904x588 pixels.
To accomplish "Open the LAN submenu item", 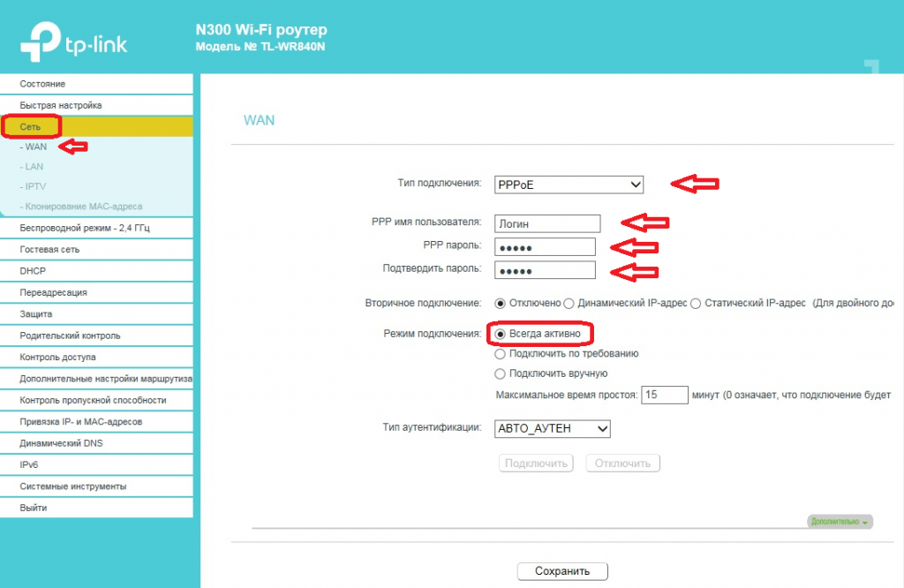I will pyautogui.click(x=32, y=167).
